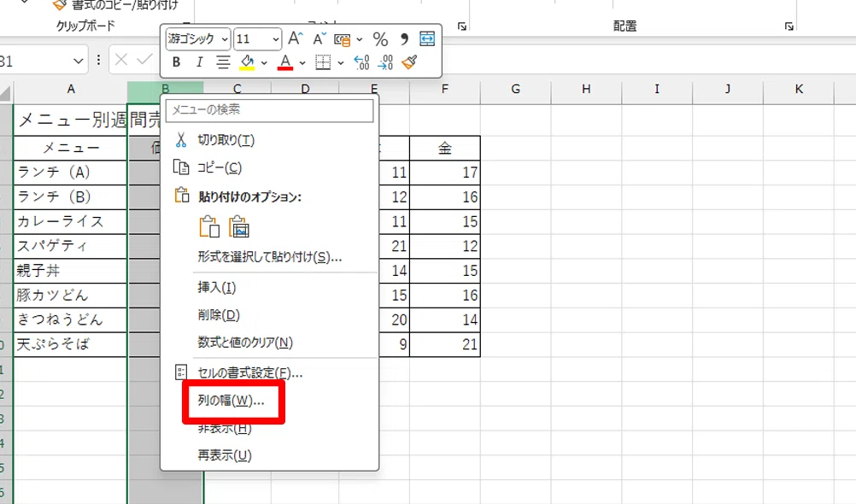The width and height of the screenshot is (856, 504).
Task: Select cell スパゲティ
Action: (x=70, y=246)
